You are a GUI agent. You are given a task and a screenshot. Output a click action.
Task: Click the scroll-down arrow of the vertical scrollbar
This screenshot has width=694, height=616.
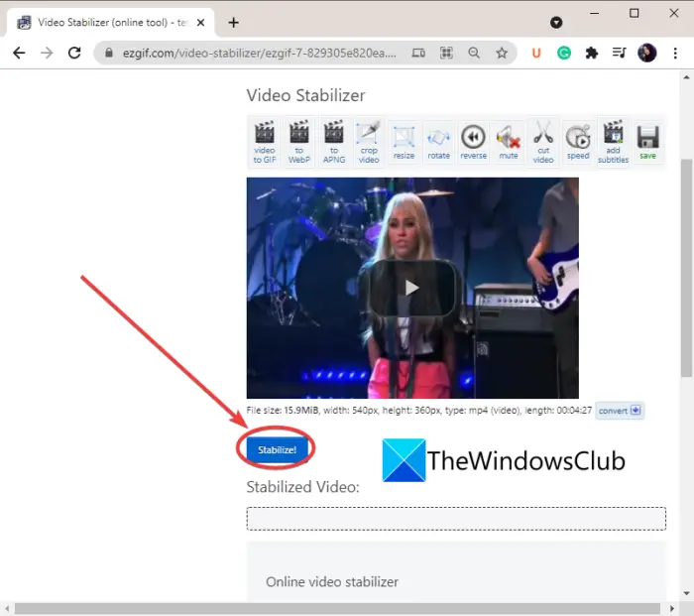(686, 593)
